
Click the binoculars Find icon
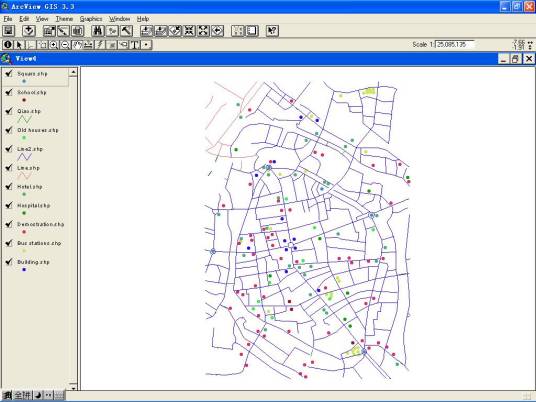pos(98,31)
